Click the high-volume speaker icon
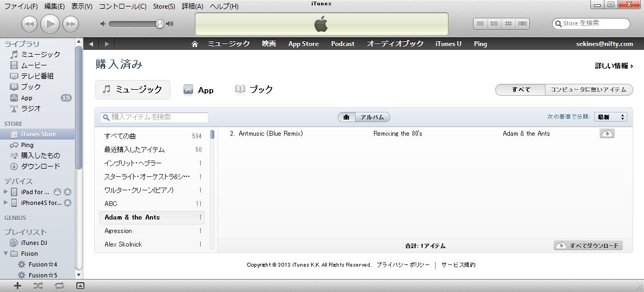The height and width of the screenshot is (292, 644). [169, 24]
